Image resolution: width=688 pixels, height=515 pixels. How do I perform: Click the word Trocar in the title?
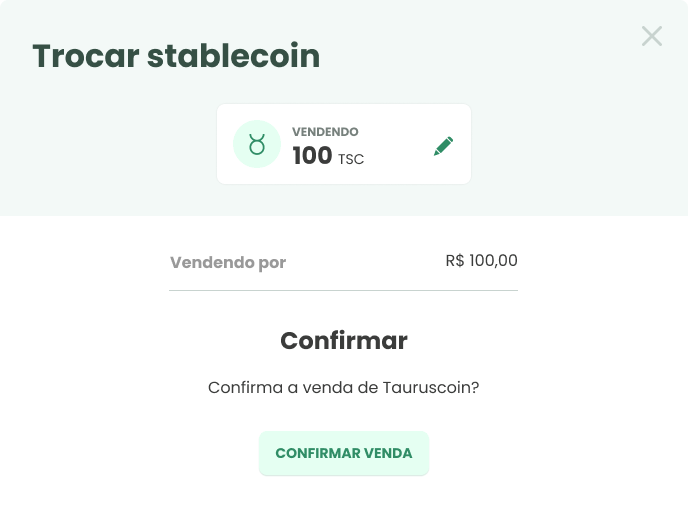(x=86, y=56)
